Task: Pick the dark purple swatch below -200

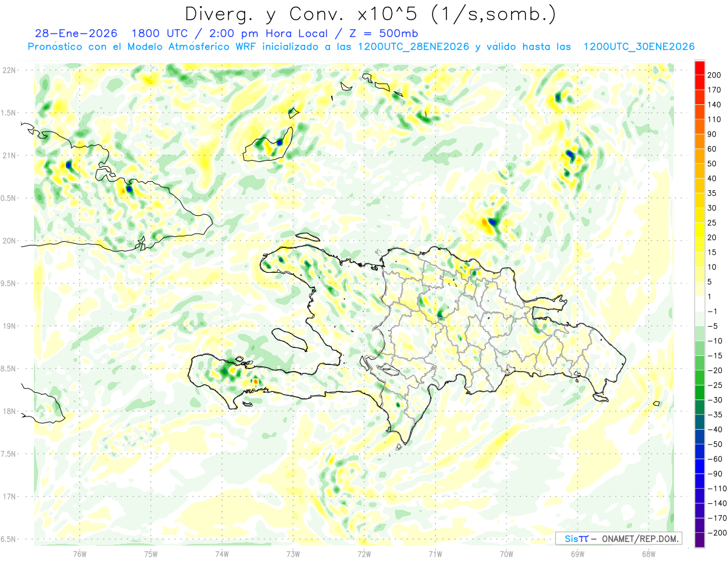Action: click(x=699, y=540)
